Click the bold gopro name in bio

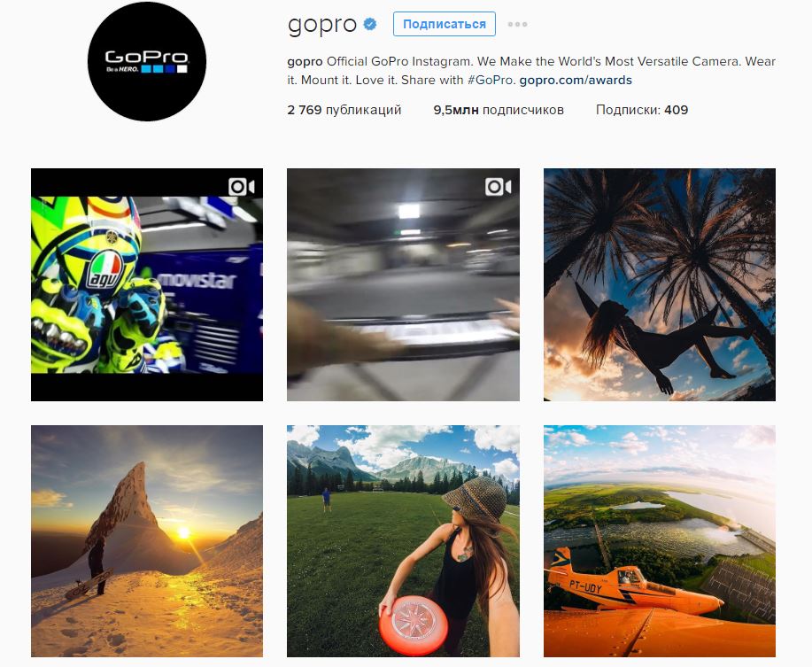pos(305,62)
